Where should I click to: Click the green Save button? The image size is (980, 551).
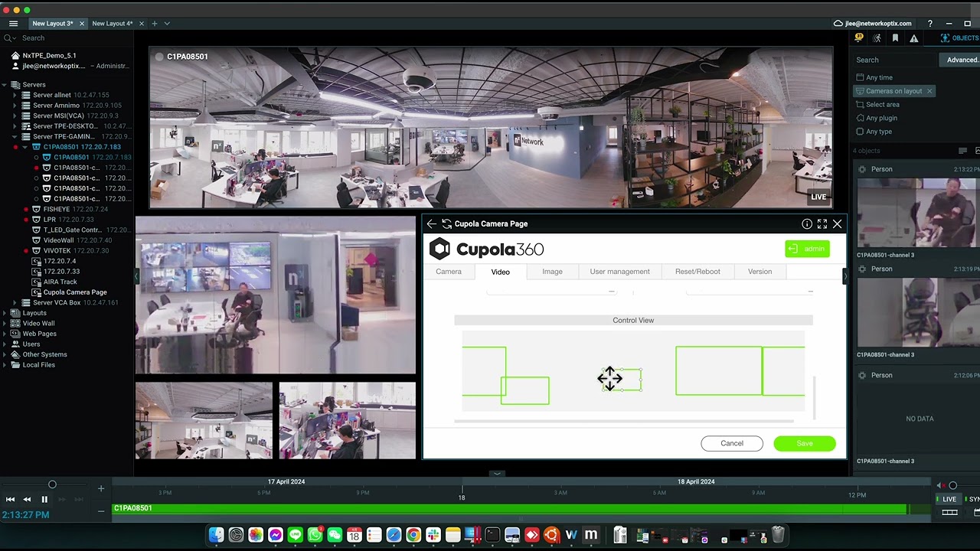click(x=805, y=443)
